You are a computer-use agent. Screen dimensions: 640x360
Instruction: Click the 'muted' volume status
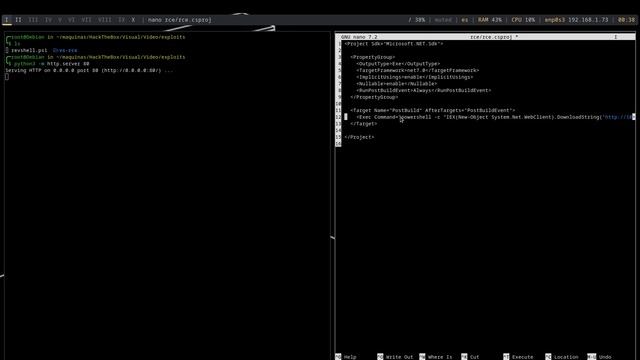[443, 20]
